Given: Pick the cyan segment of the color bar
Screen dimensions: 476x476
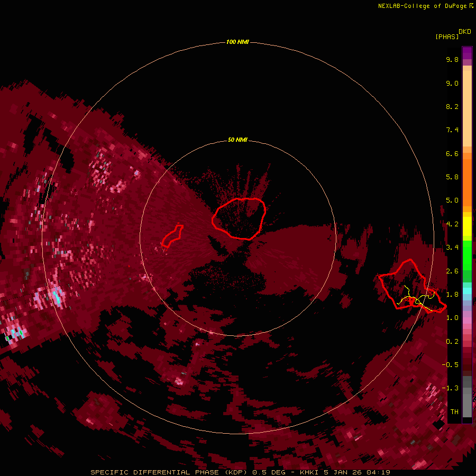Looking at the screenshot, I should pyautogui.click(x=467, y=291).
